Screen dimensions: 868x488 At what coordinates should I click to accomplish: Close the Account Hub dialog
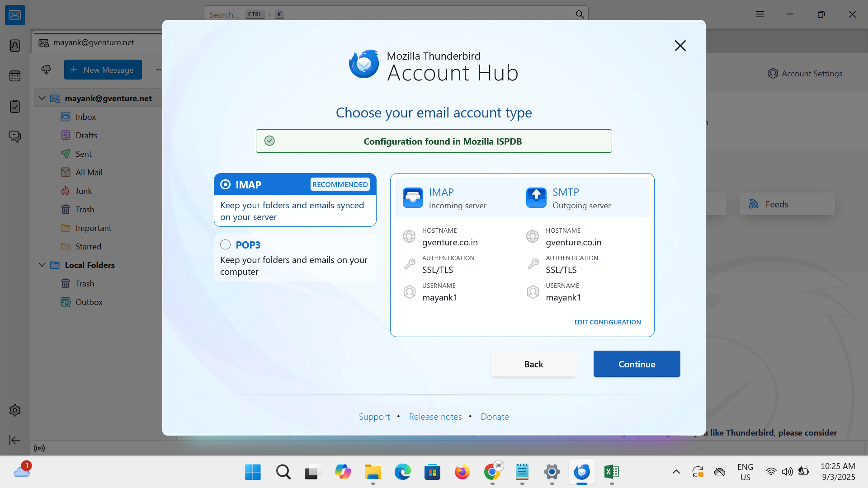(x=680, y=46)
